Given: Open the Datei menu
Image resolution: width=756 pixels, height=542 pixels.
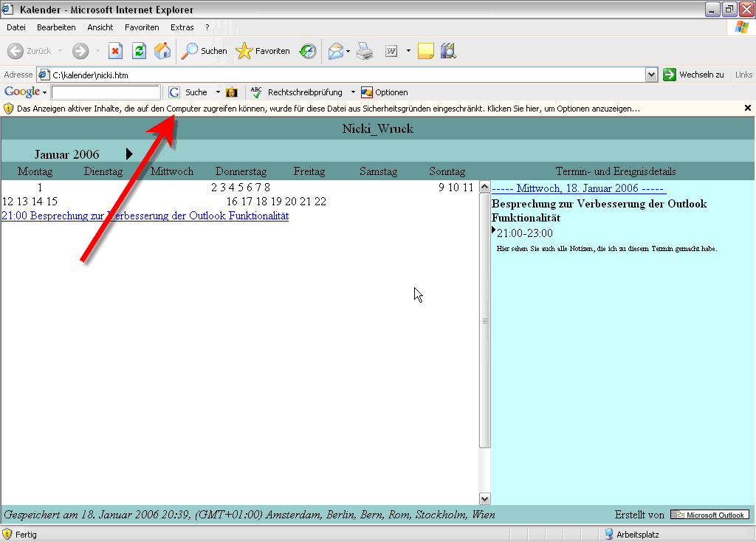Looking at the screenshot, I should coord(16,27).
